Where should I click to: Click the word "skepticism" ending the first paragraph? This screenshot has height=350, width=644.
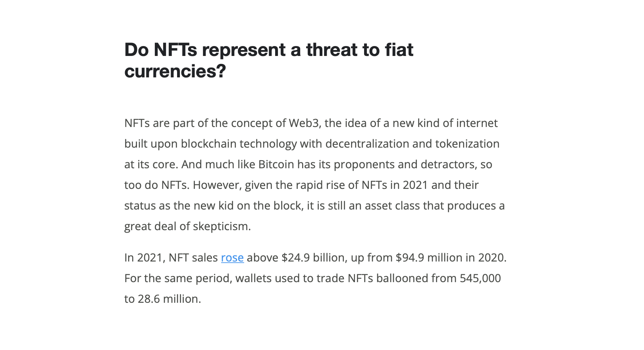221,227
